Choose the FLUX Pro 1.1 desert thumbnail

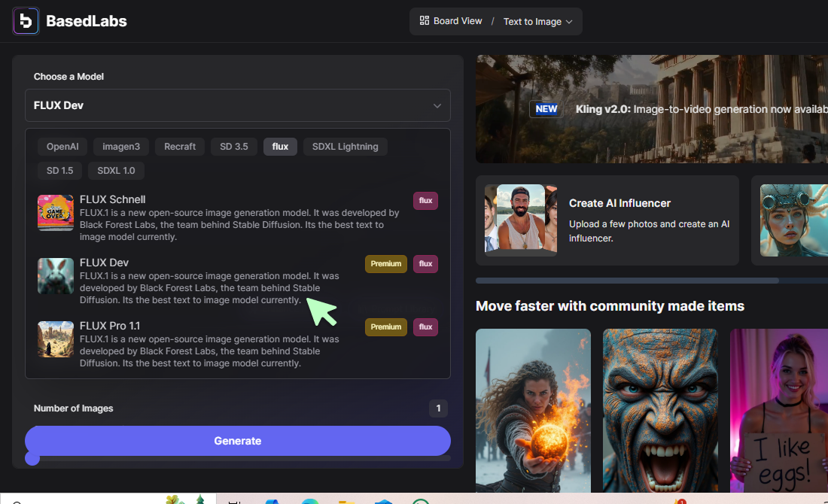(x=56, y=339)
